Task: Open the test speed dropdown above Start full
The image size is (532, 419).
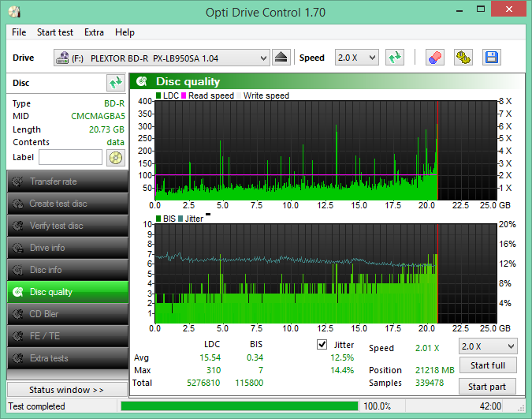Action: point(488,346)
